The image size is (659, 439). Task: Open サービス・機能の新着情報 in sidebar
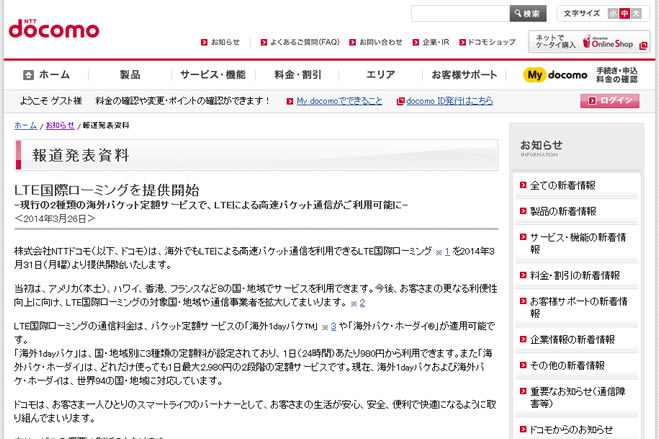click(x=578, y=243)
